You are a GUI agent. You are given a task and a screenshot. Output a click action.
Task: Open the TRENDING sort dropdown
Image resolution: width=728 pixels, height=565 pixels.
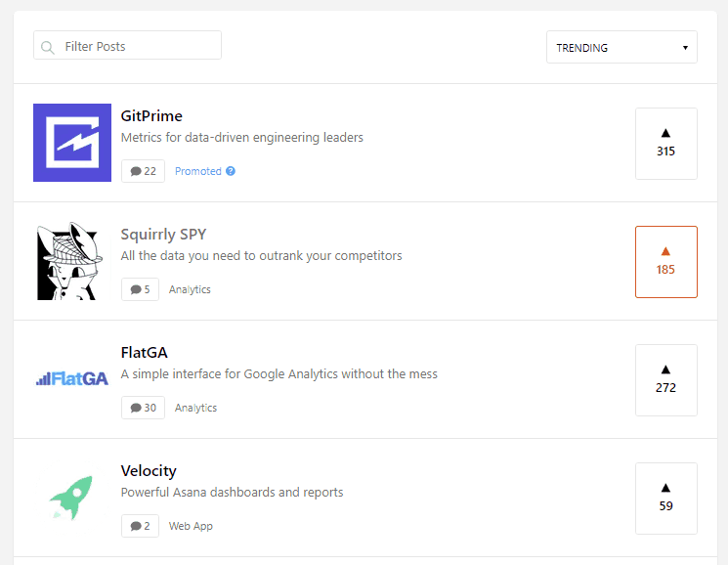click(x=621, y=47)
